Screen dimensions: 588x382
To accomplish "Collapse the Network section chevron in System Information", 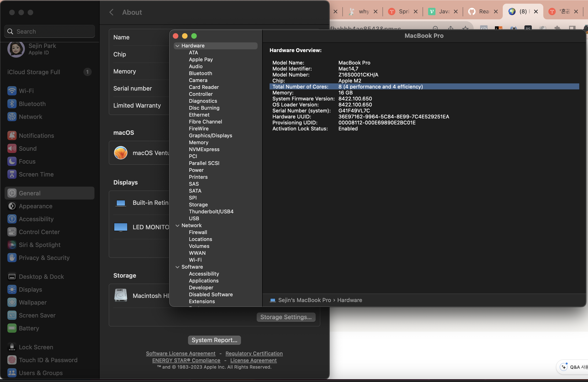I will coord(177,225).
